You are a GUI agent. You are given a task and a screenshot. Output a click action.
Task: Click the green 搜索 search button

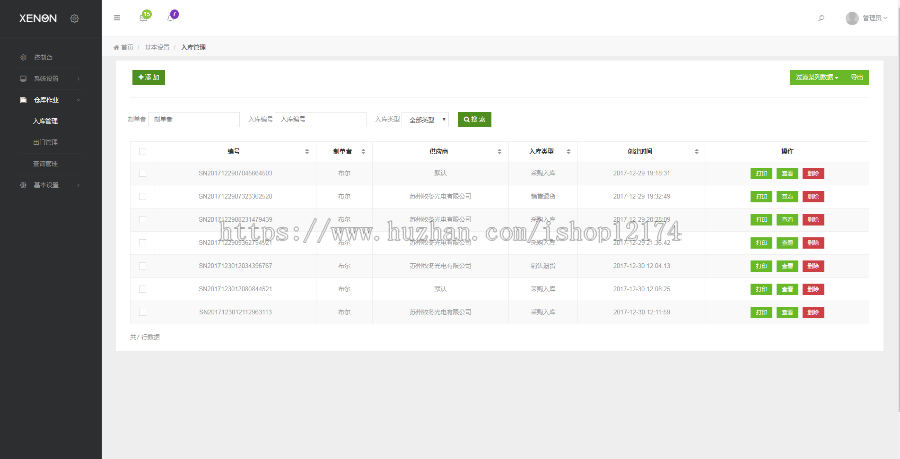[x=475, y=119]
